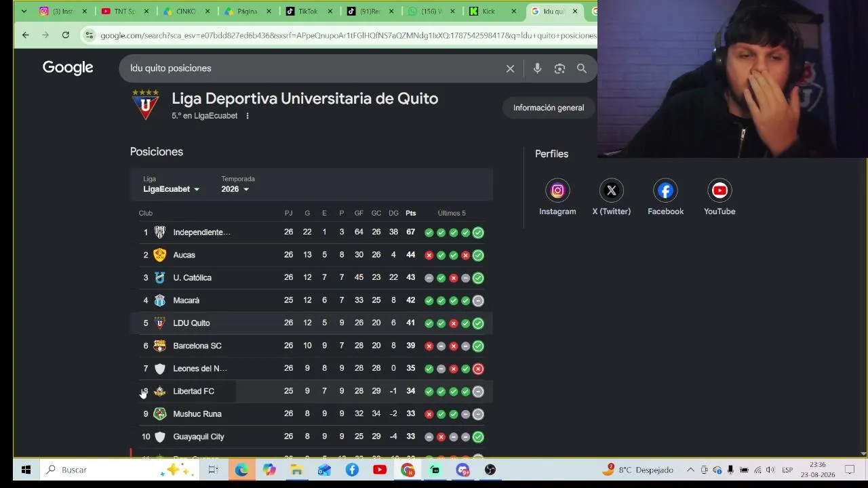Open the Temporada 2026 dropdown
868x488 pixels.
pyautogui.click(x=235, y=189)
